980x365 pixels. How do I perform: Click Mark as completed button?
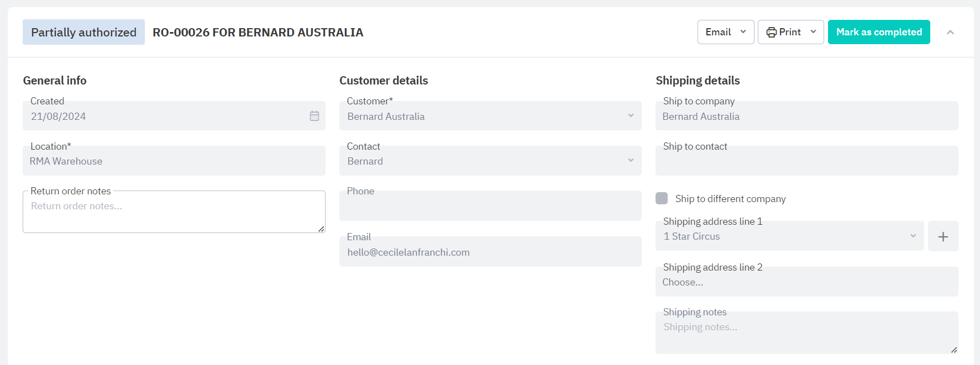(878, 32)
